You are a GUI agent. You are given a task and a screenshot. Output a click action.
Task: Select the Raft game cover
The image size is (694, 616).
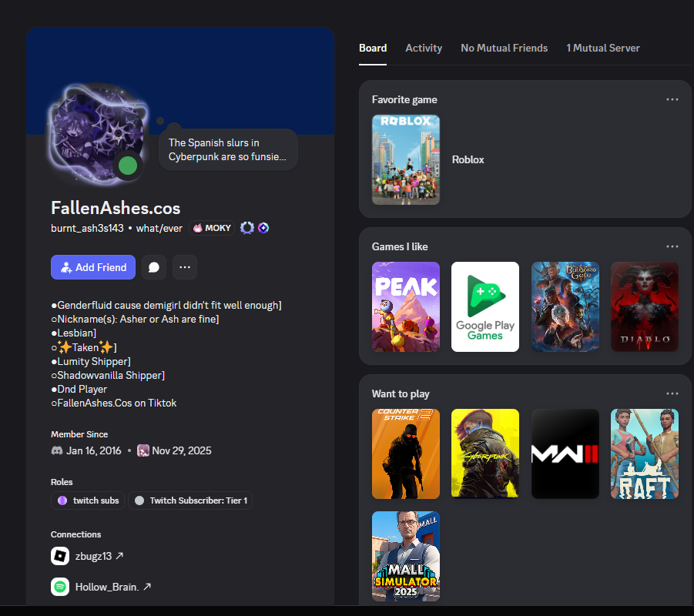tap(645, 454)
